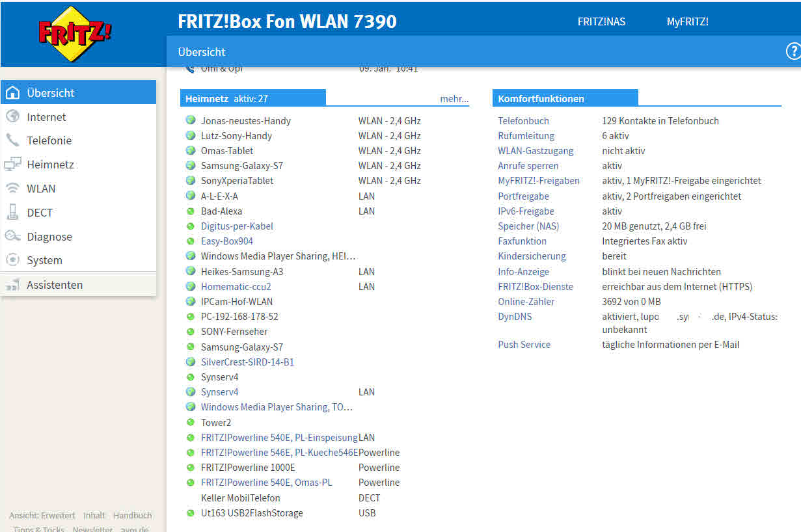The width and height of the screenshot is (801, 532).
Task: Click the mehr... link in Heimnetz
Action: click(x=454, y=99)
